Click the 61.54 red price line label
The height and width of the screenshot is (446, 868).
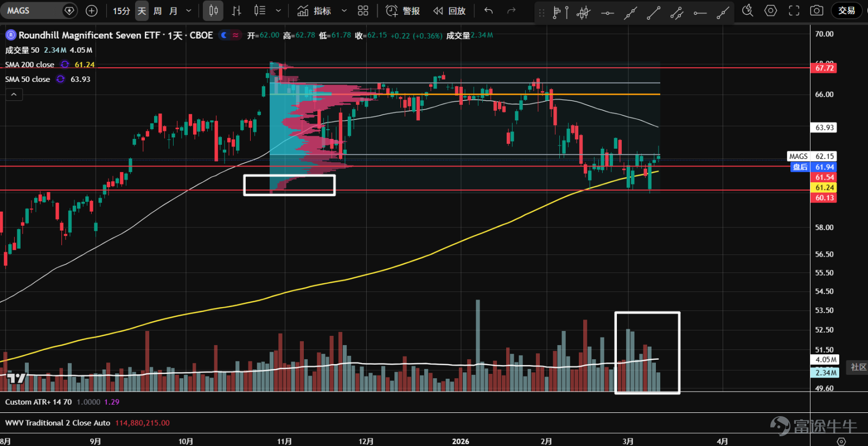point(824,177)
